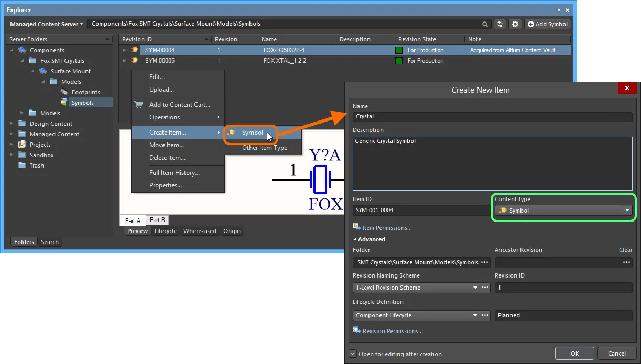The width and height of the screenshot is (641, 364).
Task: Open the Operations submenu
Action: [x=178, y=117]
